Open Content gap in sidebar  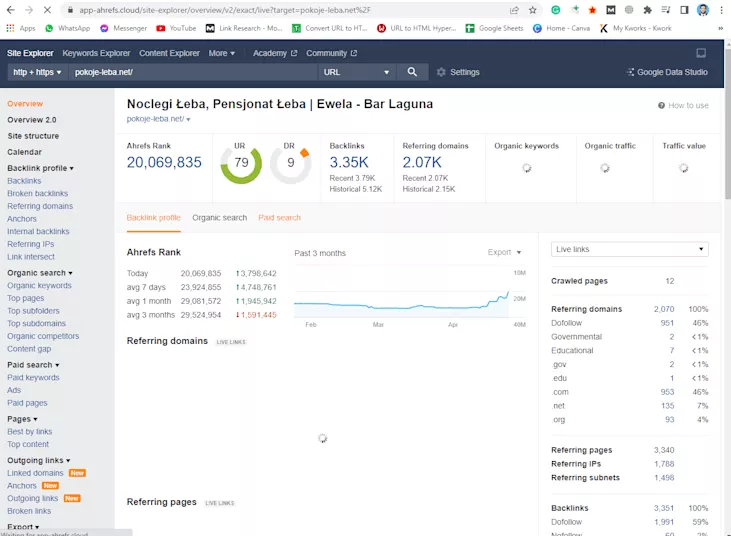pyautogui.click(x=29, y=349)
